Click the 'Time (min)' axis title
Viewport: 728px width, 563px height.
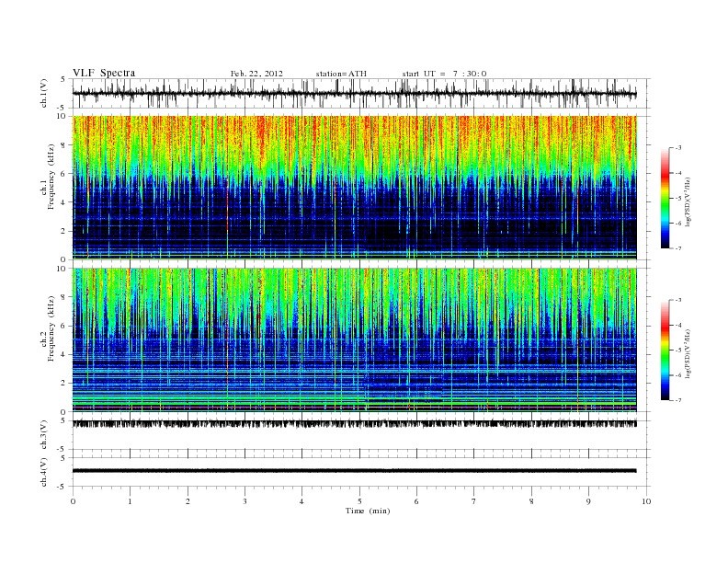pos(368,511)
